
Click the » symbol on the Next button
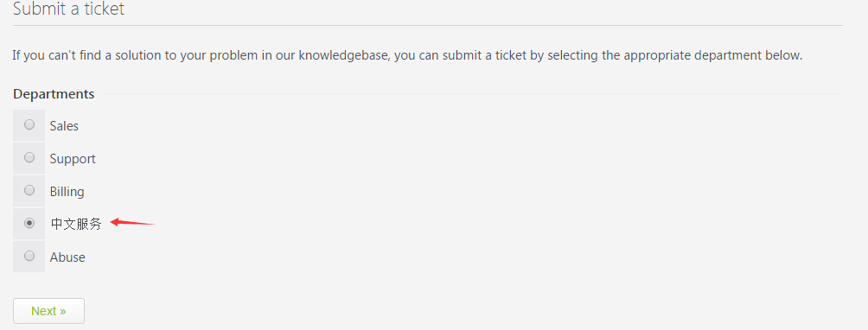click(x=62, y=311)
